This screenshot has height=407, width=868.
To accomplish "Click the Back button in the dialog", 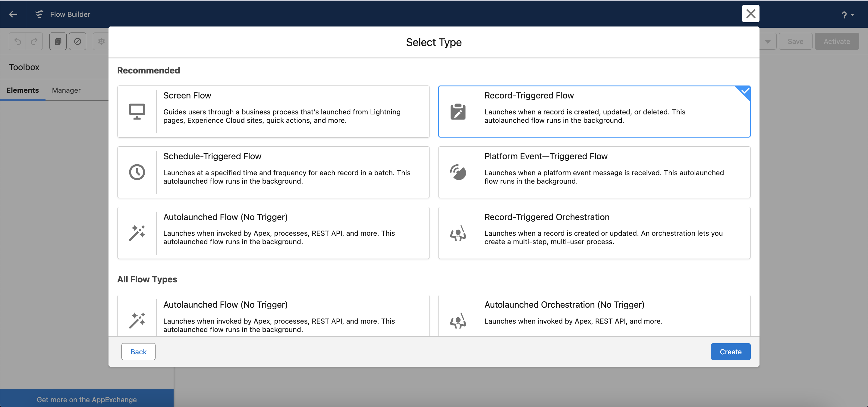I will coord(138,351).
